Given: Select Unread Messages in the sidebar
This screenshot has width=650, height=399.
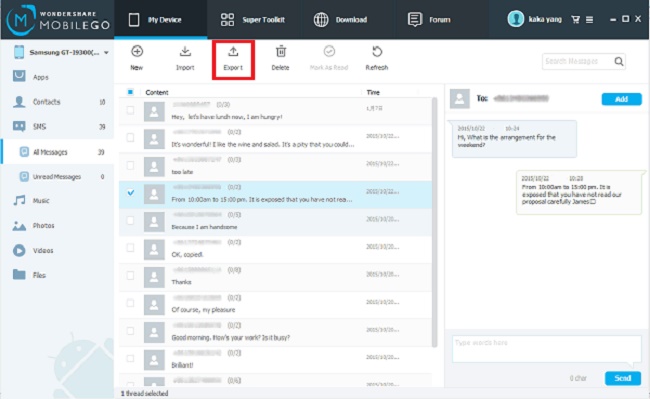Looking at the screenshot, I should coord(57,177).
